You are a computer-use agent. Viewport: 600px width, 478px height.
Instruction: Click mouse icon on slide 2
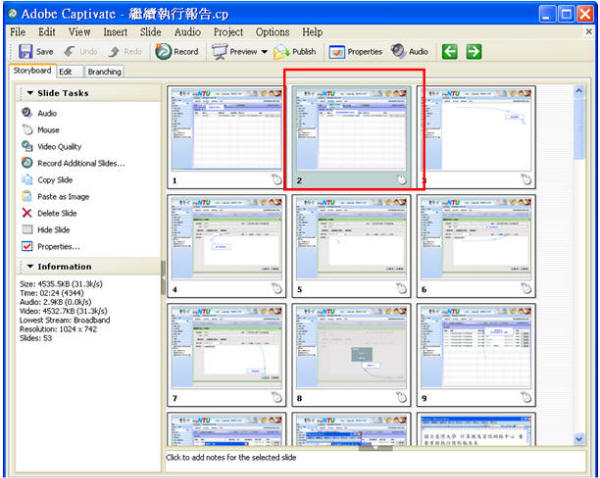coord(401,179)
